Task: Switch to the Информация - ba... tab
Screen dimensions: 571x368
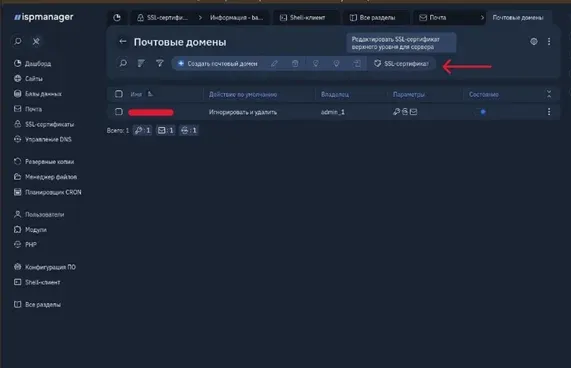Action: pyautogui.click(x=236, y=17)
